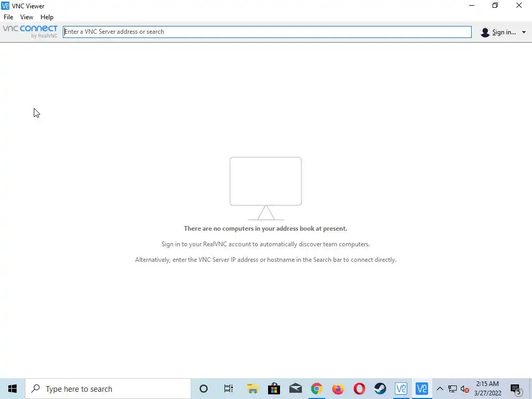This screenshot has height=399, width=532.
Task: Launch Firefox from the taskbar
Action: [x=338, y=389]
